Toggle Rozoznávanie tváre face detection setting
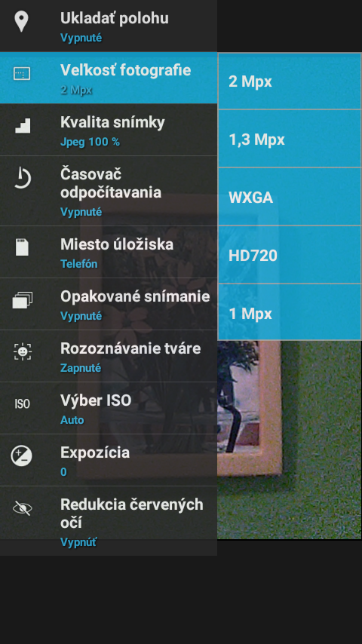This screenshot has height=644, width=362. point(109,356)
